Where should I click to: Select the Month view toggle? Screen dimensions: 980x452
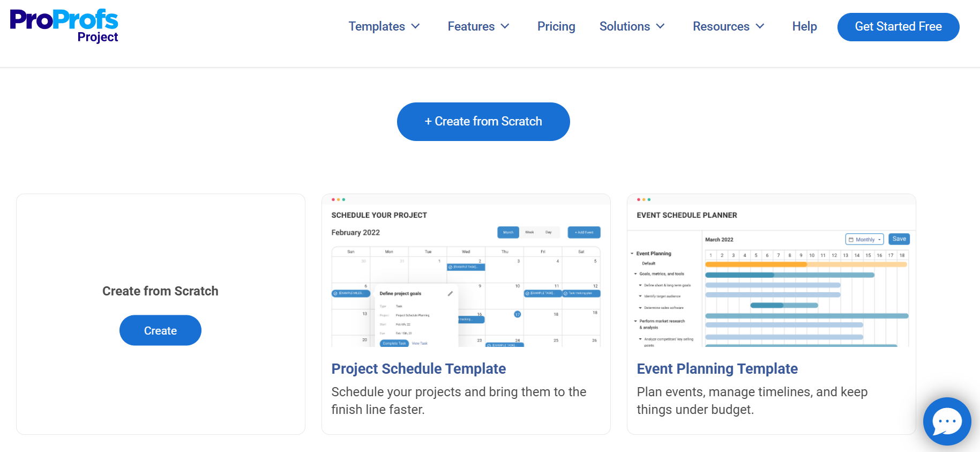click(x=508, y=232)
